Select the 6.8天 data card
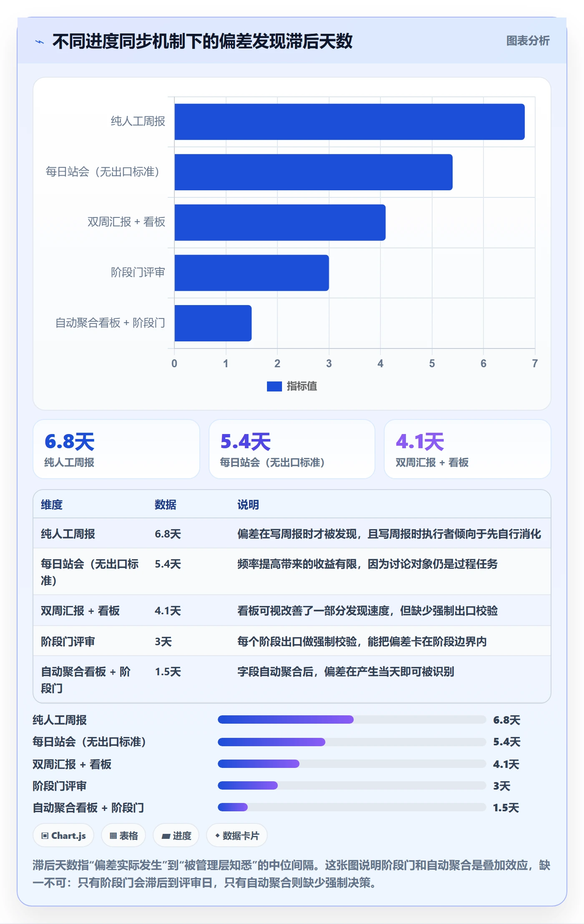 [116, 449]
